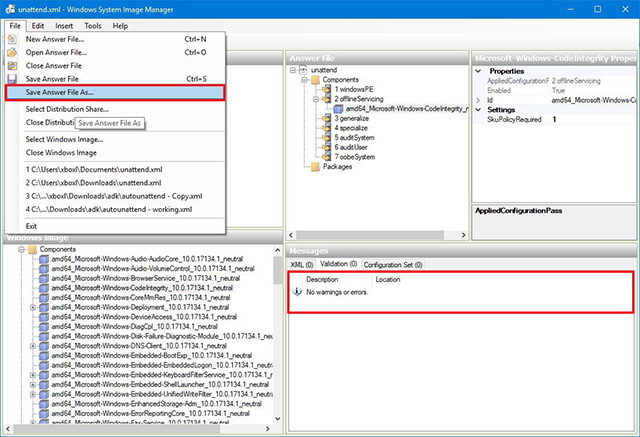Expand the Embedded-KeyboardFilterService component
This screenshot has height=437, width=640.
(x=33, y=375)
